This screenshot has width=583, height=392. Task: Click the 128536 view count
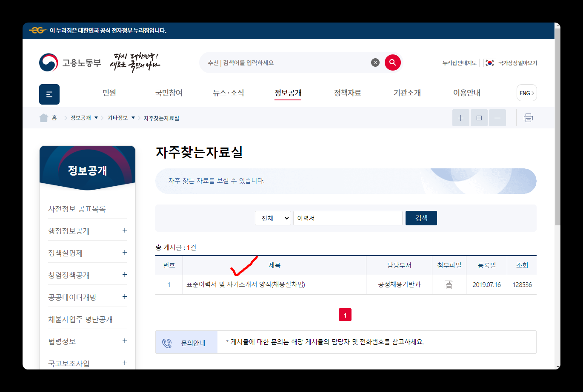[522, 285]
